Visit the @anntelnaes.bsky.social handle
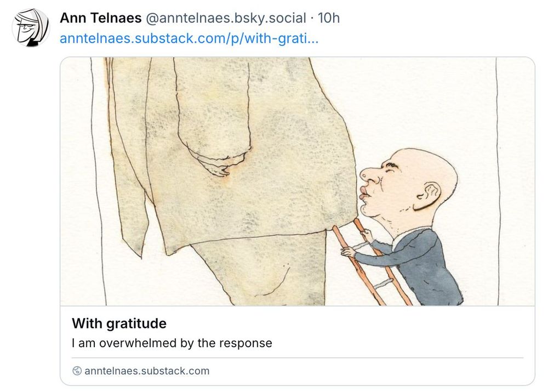The width and height of the screenshot is (548, 392). coord(226,18)
